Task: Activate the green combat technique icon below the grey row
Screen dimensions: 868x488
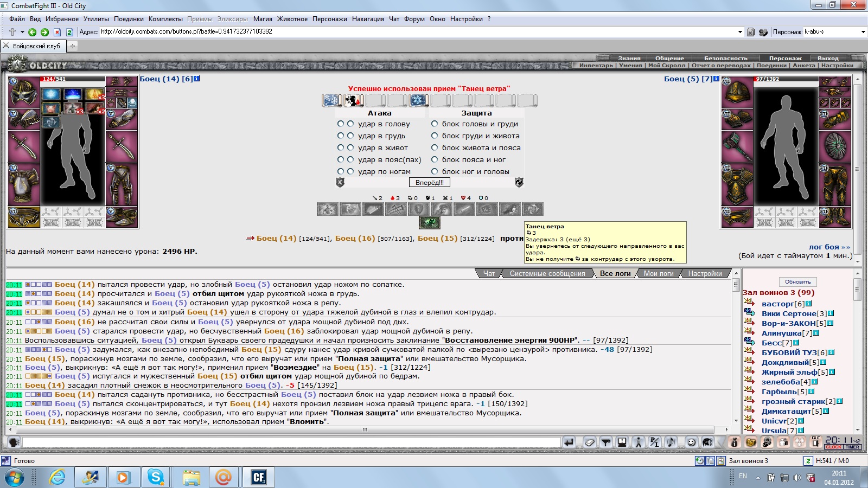Action: pyautogui.click(x=429, y=222)
